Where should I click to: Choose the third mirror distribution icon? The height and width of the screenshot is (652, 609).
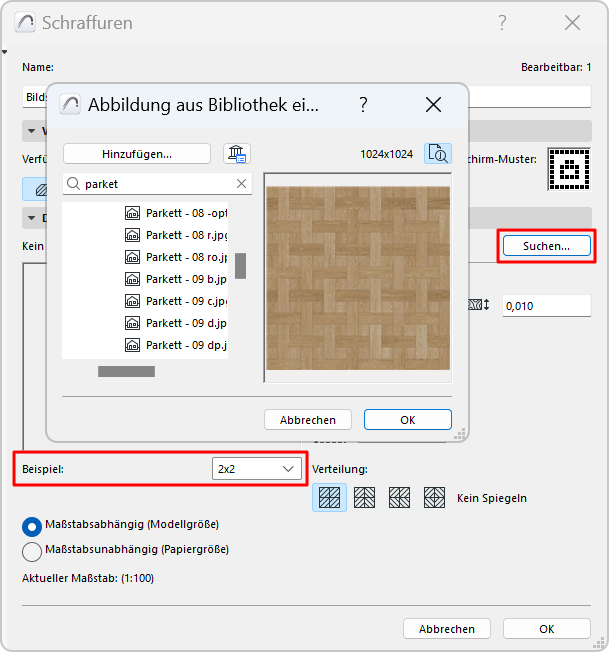[x=399, y=497]
